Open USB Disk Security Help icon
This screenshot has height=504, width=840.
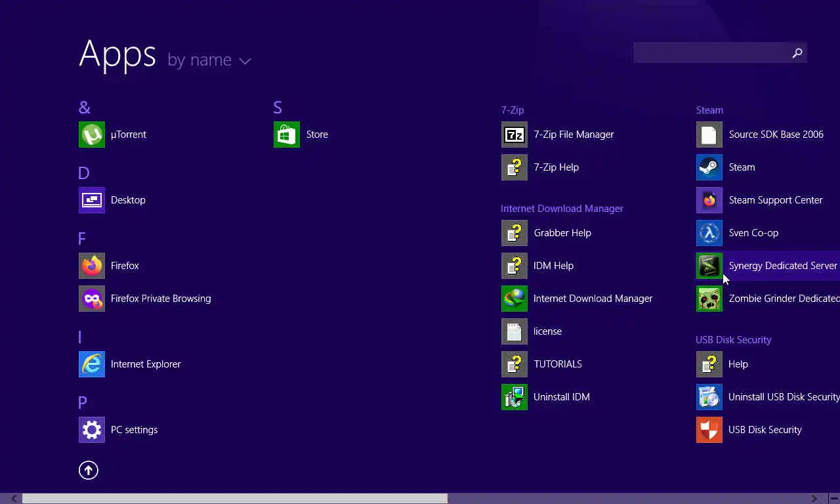click(x=709, y=364)
